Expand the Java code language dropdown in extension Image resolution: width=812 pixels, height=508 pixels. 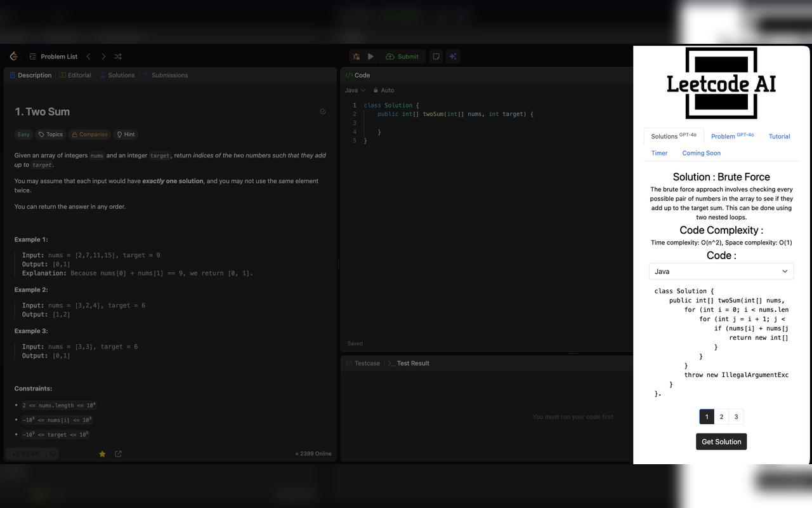point(721,271)
